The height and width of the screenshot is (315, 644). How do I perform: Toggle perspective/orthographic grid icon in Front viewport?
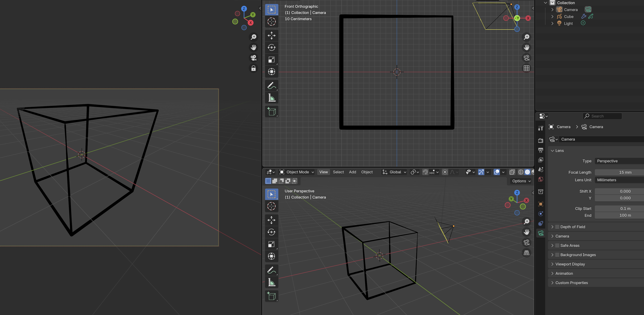527,68
